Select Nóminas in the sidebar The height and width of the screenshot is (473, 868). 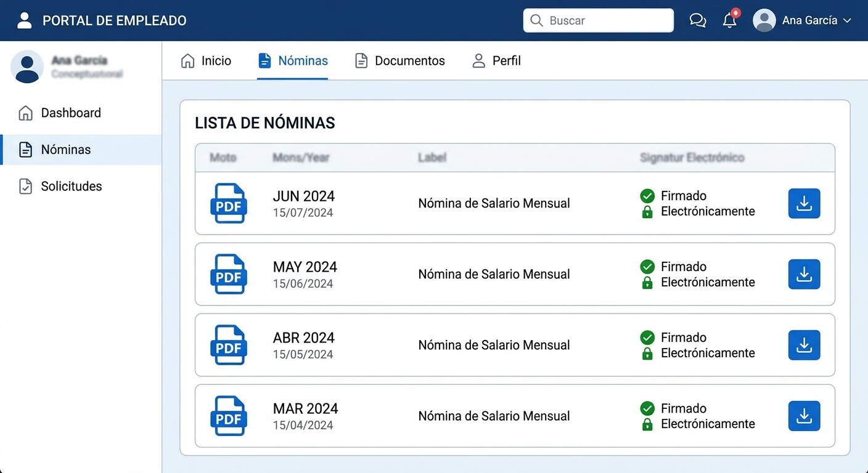[81, 150]
